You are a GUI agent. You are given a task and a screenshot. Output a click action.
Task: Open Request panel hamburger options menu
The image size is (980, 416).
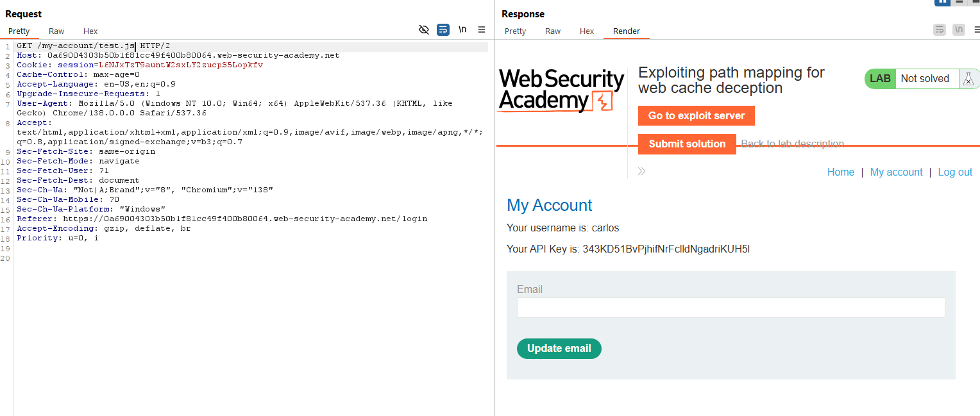(482, 30)
